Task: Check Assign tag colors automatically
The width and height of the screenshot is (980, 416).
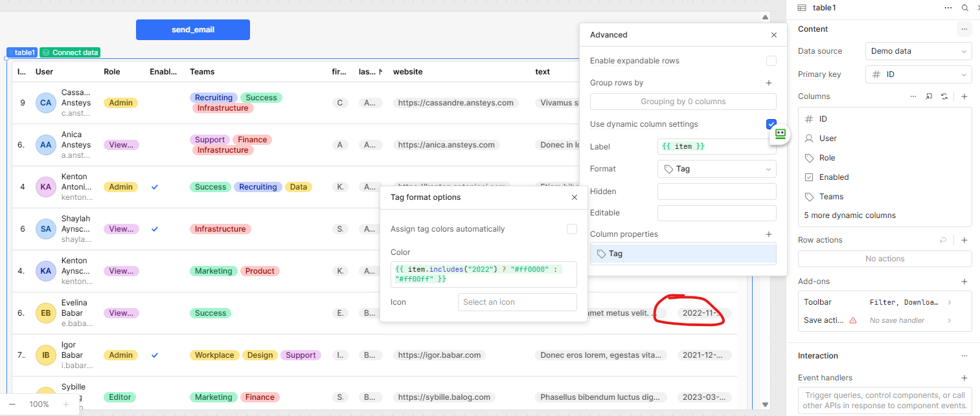Action: pyautogui.click(x=571, y=229)
